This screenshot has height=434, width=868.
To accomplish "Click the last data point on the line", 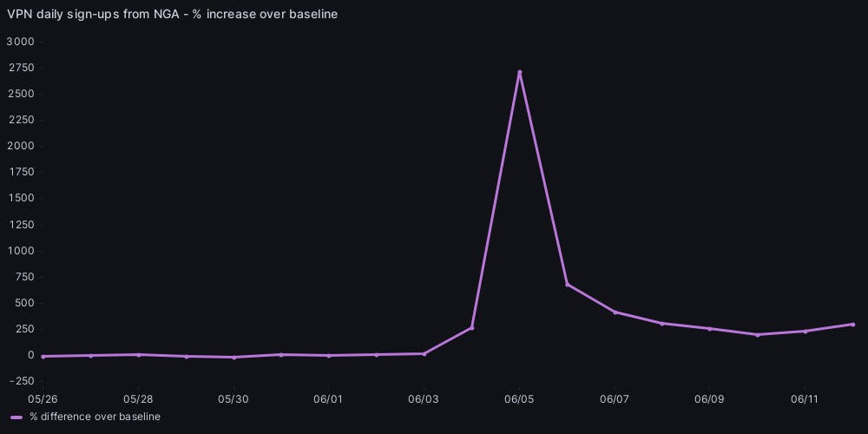I will point(853,325).
